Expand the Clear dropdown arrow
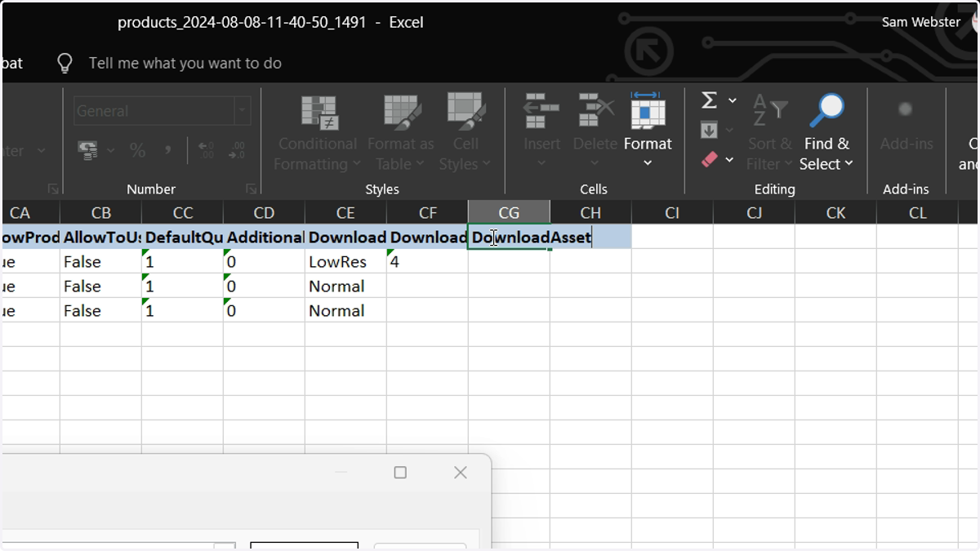Viewport: 980px width, 551px height. pyautogui.click(x=729, y=160)
